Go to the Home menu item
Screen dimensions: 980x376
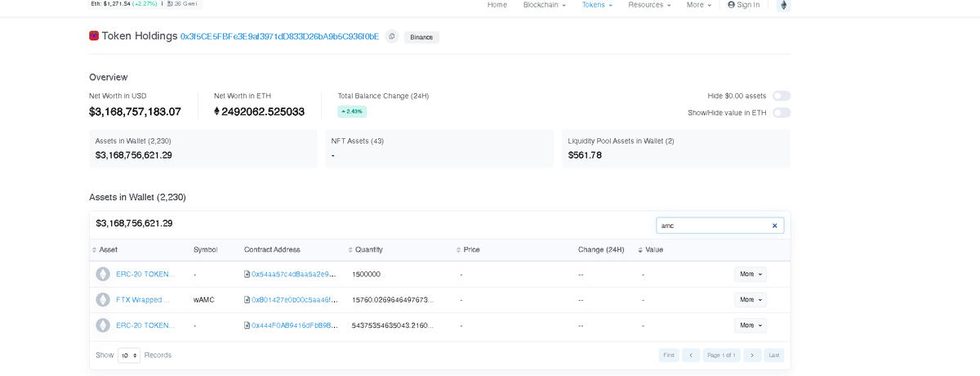click(x=497, y=5)
